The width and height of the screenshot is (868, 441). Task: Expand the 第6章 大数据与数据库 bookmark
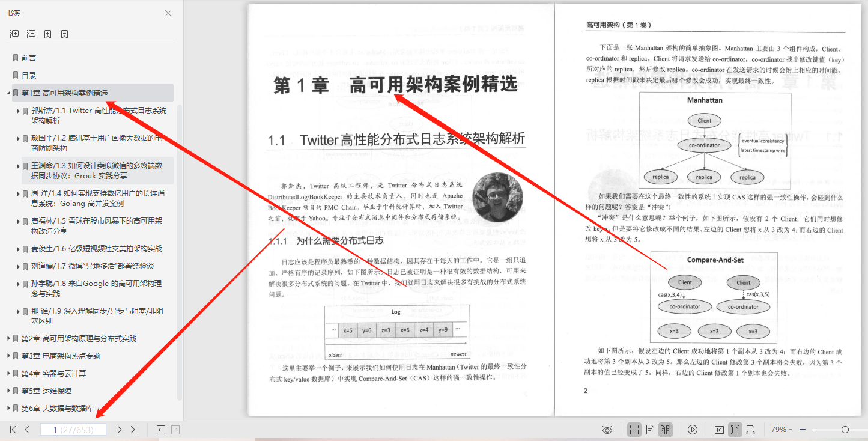click(x=8, y=409)
